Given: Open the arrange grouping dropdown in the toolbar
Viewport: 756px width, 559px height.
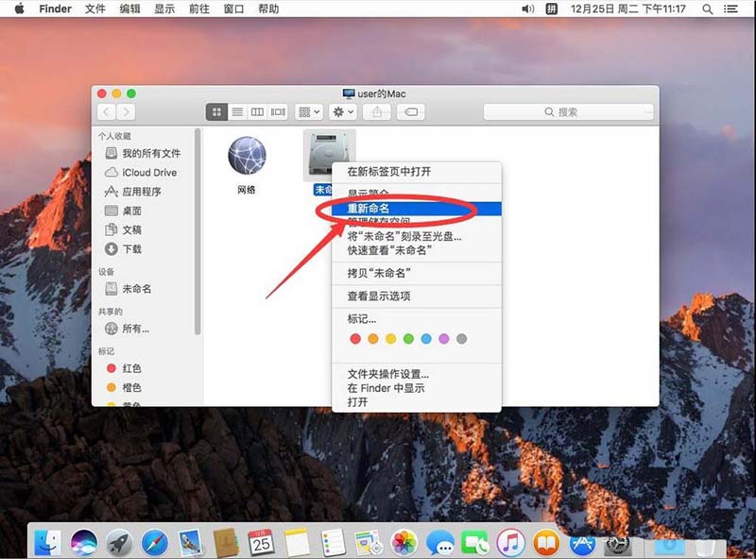Looking at the screenshot, I should pos(308,111).
